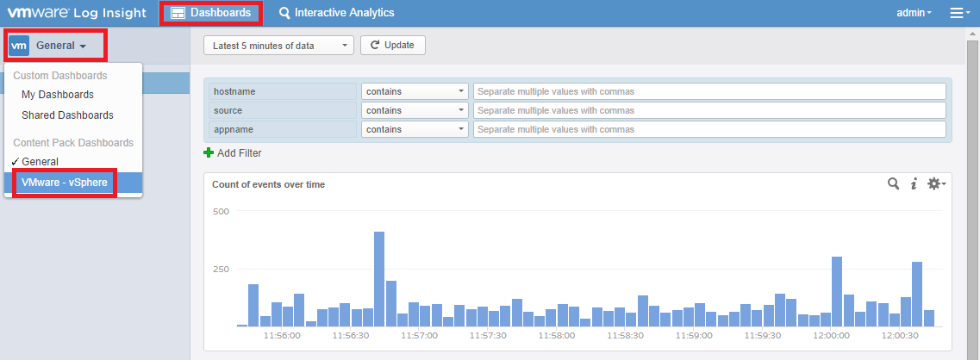Open the hamburger main menu icon

pyautogui.click(x=960, y=13)
